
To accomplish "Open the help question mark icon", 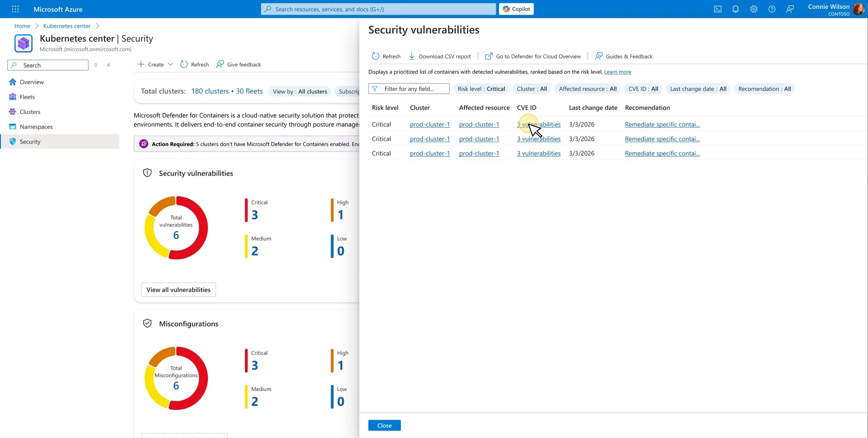I will pyautogui.click(x=772, y=9).
